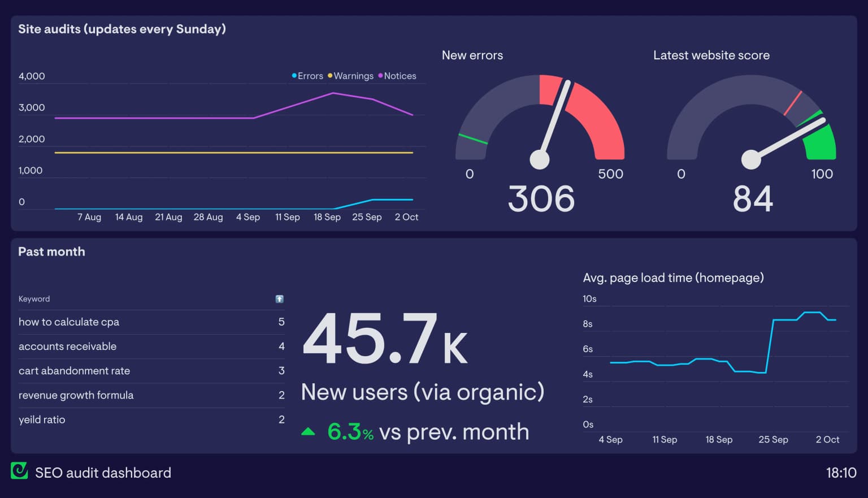The width and height of the screenshot is (868, 498).
Task: Open the keyword 'accounts receivable'
Action: [68, 347]
